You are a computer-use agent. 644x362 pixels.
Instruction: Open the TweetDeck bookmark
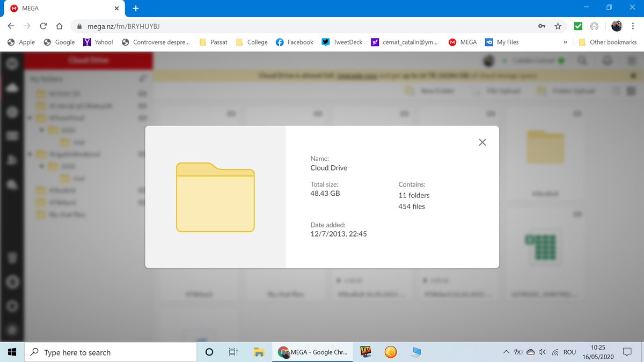(x=342, y=42)
